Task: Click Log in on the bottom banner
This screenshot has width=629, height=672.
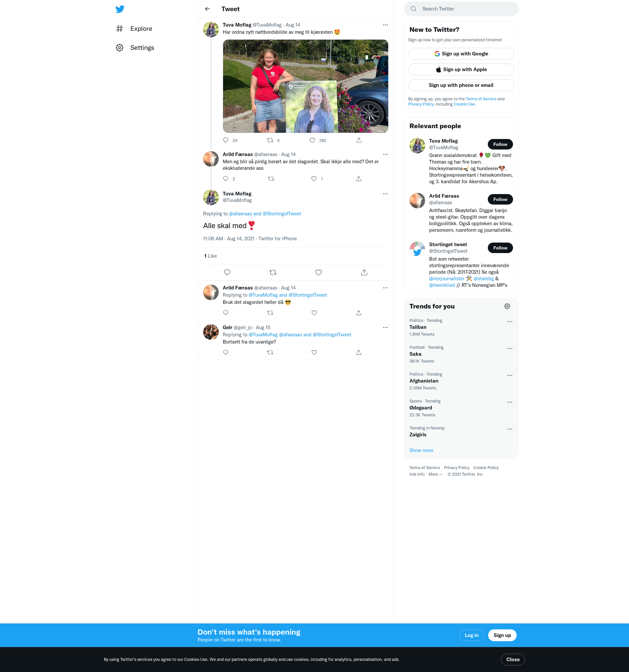Action: point(471,636)
